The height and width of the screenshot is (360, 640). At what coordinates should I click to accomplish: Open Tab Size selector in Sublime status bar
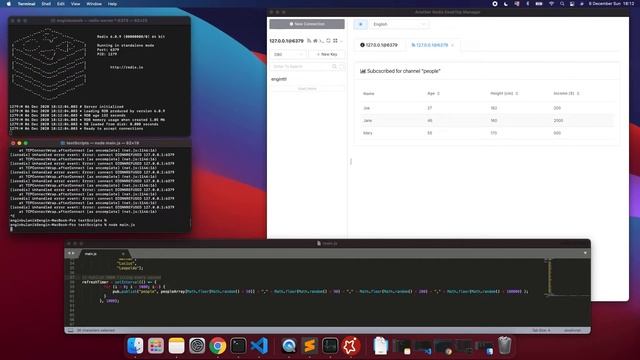541,330
